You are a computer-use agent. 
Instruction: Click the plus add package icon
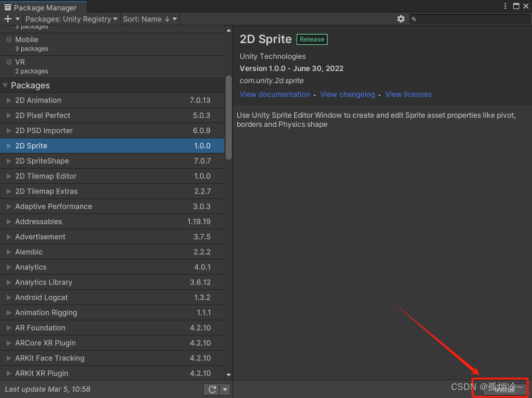coord(8,19)
